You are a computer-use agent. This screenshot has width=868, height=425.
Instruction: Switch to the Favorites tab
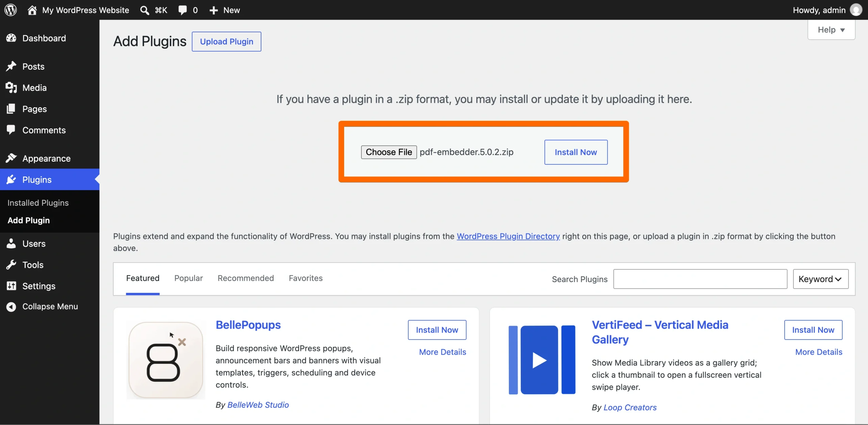tap(305, 278)
